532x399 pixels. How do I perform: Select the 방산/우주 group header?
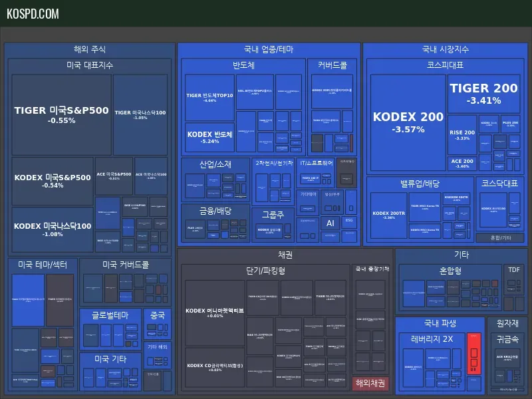(x=332, y=194)
